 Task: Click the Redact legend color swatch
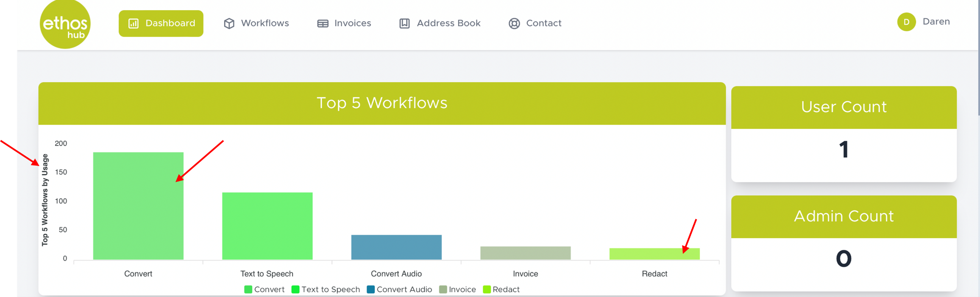pyautogui.click(x=487, y=289)
